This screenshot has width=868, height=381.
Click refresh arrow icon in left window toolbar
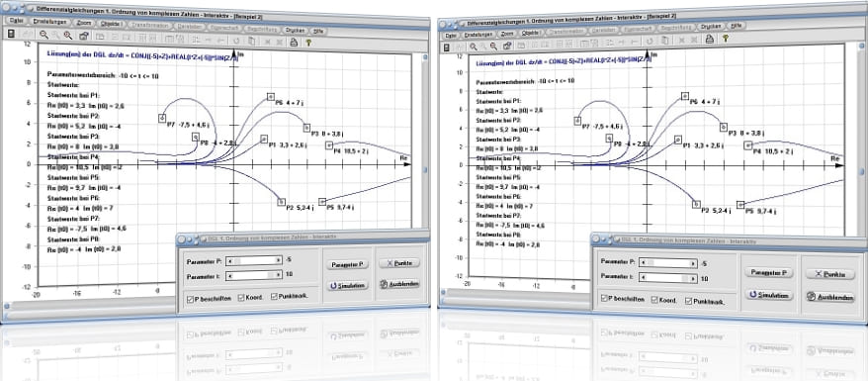(236, 40)
